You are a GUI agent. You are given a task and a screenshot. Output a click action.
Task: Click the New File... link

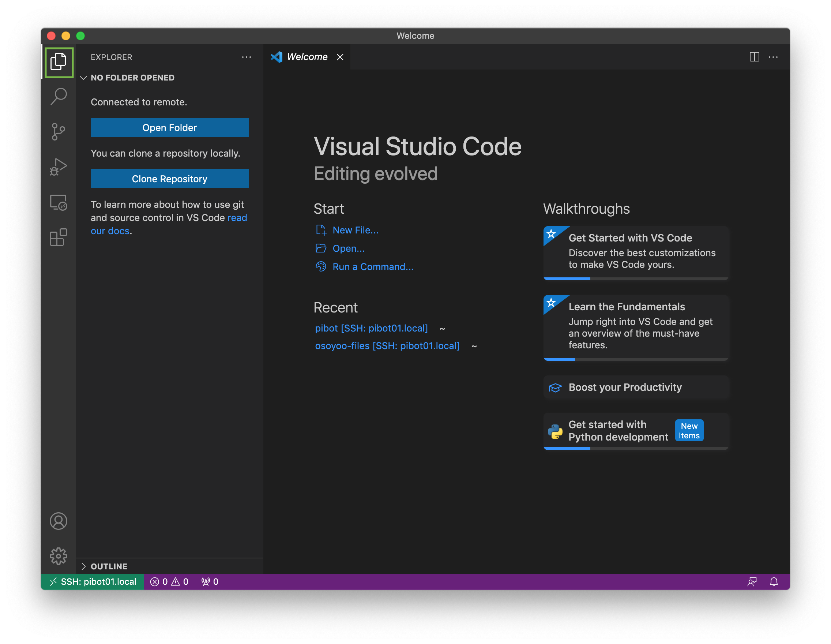pos(356,230)
